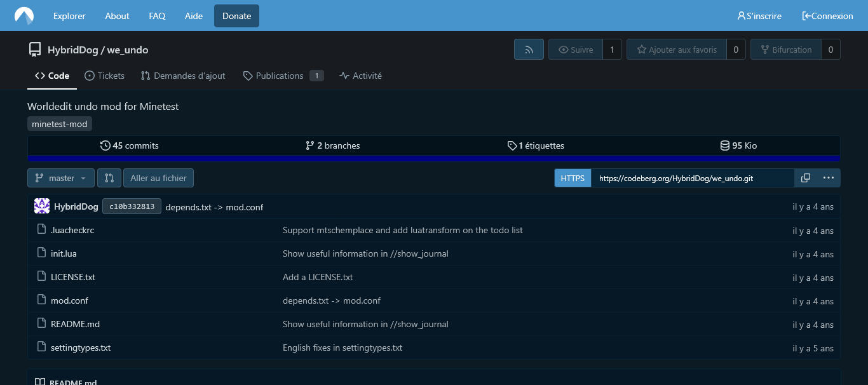Open the HybridDog owner link in title

[72, 50]
